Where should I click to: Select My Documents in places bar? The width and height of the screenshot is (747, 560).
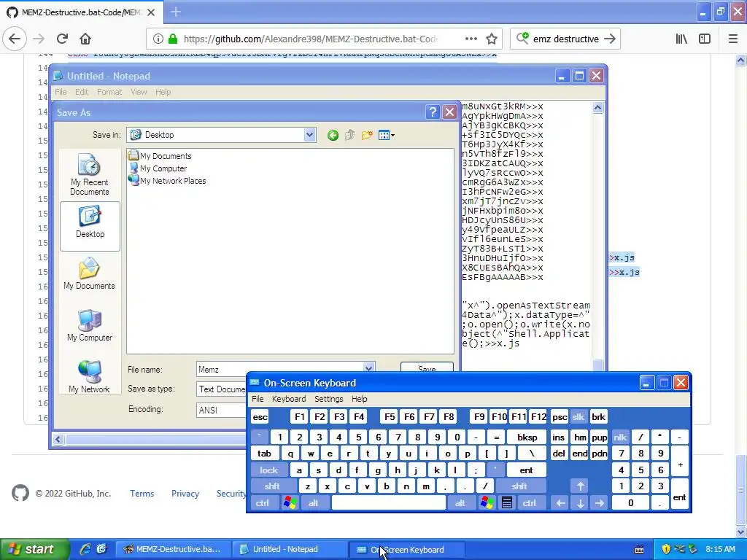pyautogui.click(x=89, y=273)
